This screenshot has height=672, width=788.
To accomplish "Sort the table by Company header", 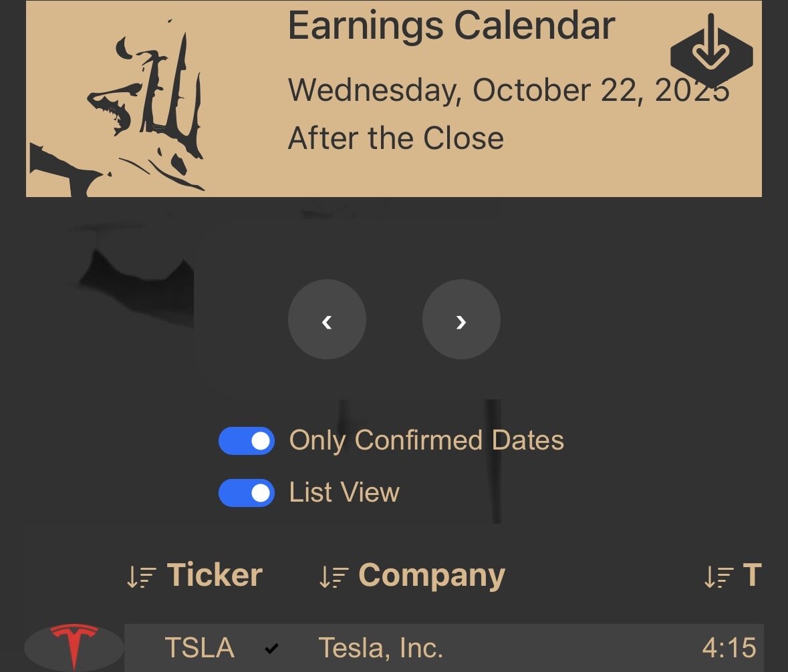I will coord(431,575).
